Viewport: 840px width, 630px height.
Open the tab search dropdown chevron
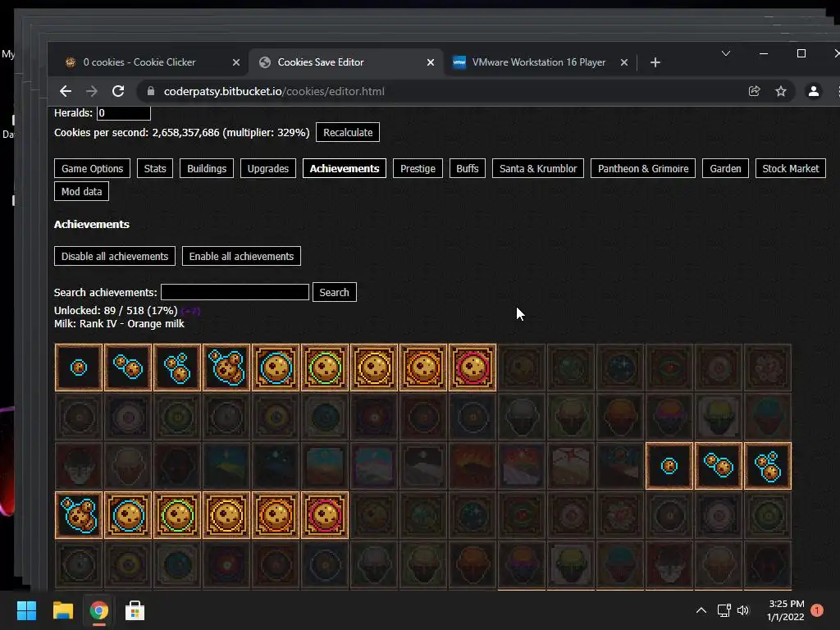tap(726, 53)
